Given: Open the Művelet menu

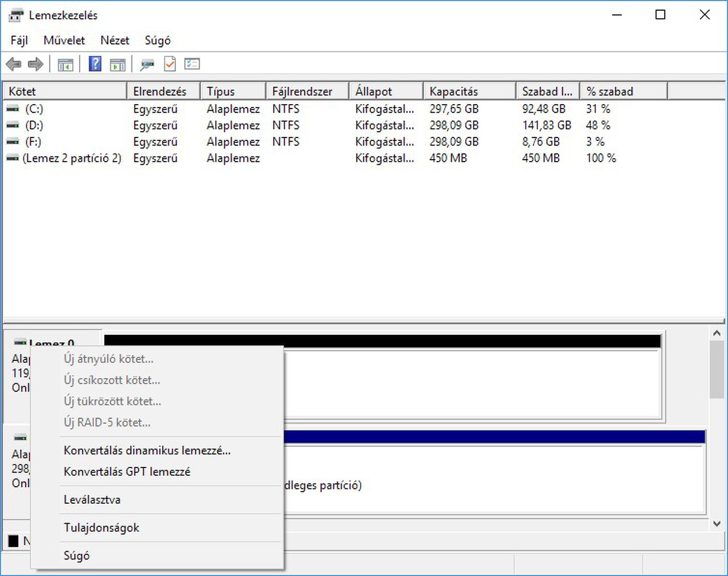Looking at the screenshot, I should click(x=64, y=40).
